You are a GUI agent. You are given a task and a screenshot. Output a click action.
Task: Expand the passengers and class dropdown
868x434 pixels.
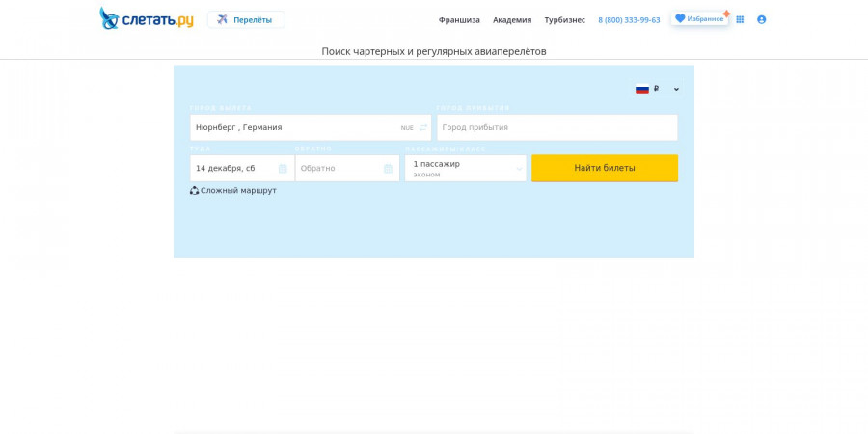466,168
